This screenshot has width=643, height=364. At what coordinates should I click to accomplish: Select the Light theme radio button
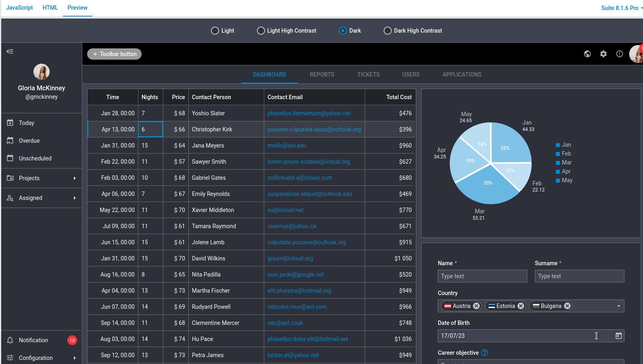[x=215, y=31]
